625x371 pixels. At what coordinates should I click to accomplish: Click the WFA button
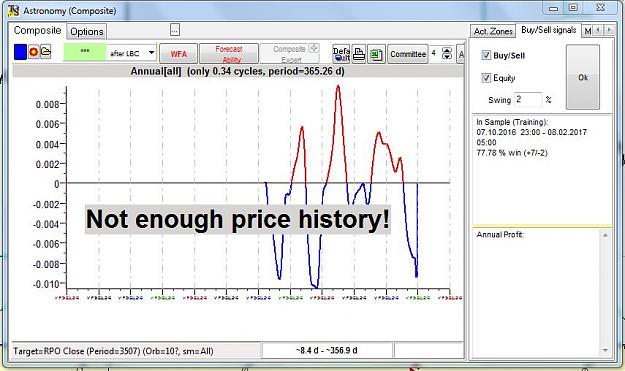click(179, 54)
